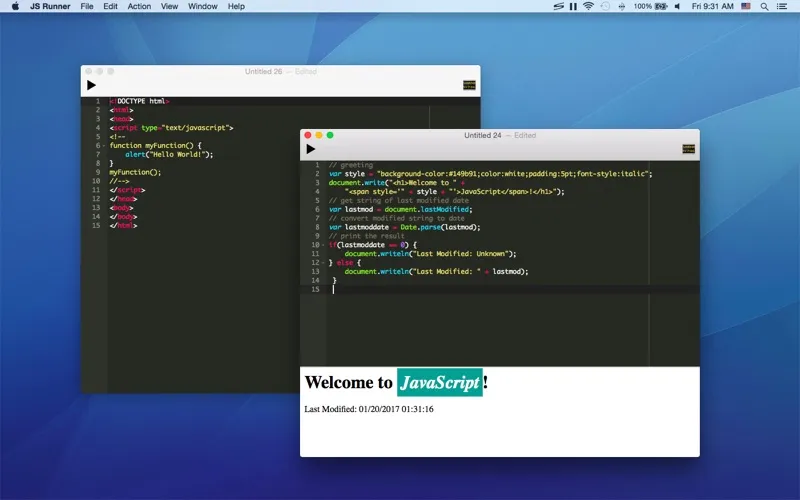Open the JS Runner application menu
The width and height of the screenshot is (800, 500).
tap(48, 6)
